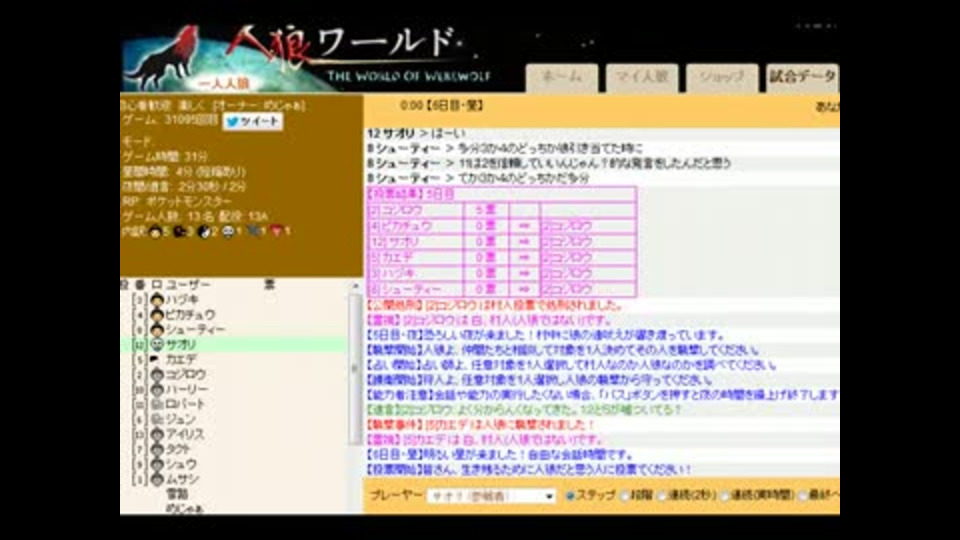Click the red 【襲撃事件】 log line about カエデ

(481, 424)
